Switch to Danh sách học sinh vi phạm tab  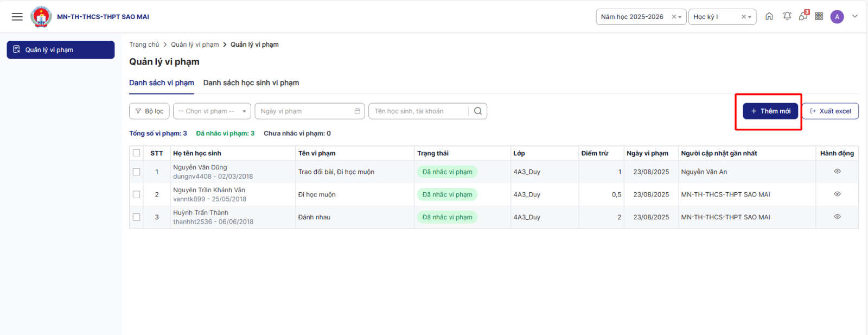pyautogui.click(x=251, y=83)
